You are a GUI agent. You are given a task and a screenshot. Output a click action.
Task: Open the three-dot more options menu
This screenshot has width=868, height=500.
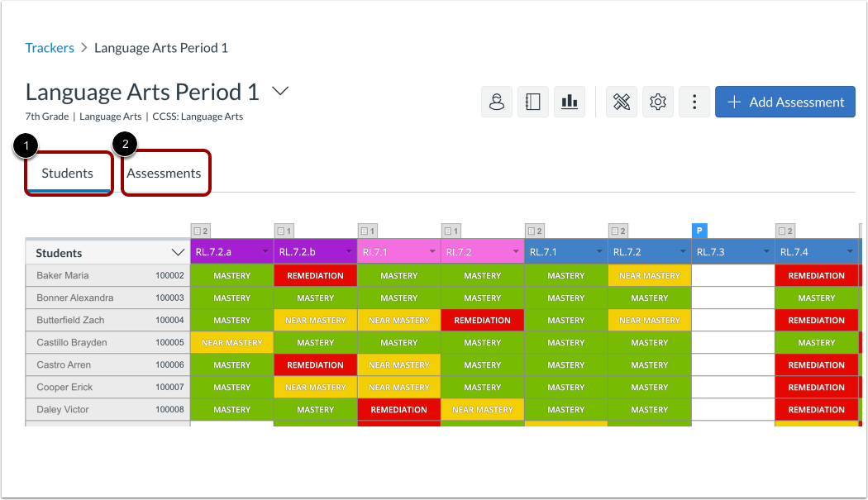[694, 101]
